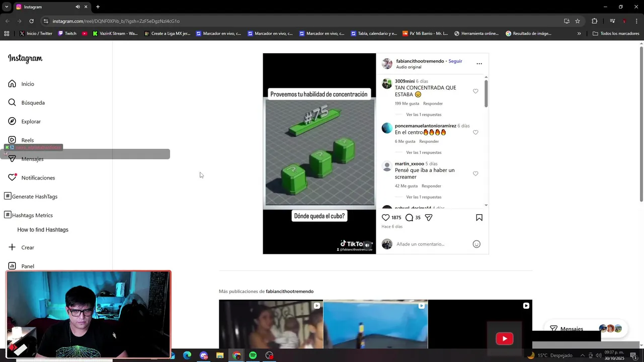Open Spotify from taskbar
644x362 pixels.
(x=253, y=355)
